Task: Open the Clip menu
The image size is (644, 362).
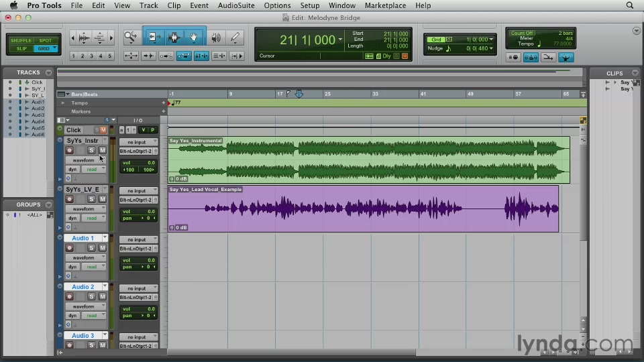Action: [174, 5]
